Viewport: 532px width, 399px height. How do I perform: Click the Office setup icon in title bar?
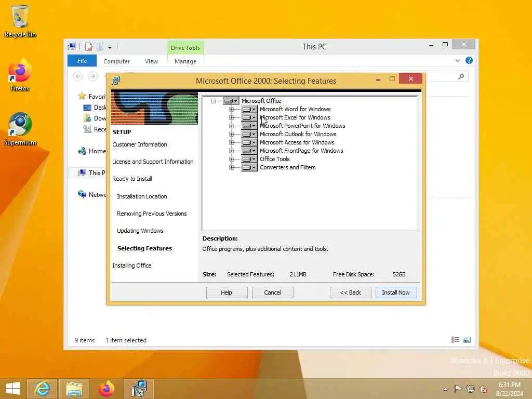click(x=116, y=81)
